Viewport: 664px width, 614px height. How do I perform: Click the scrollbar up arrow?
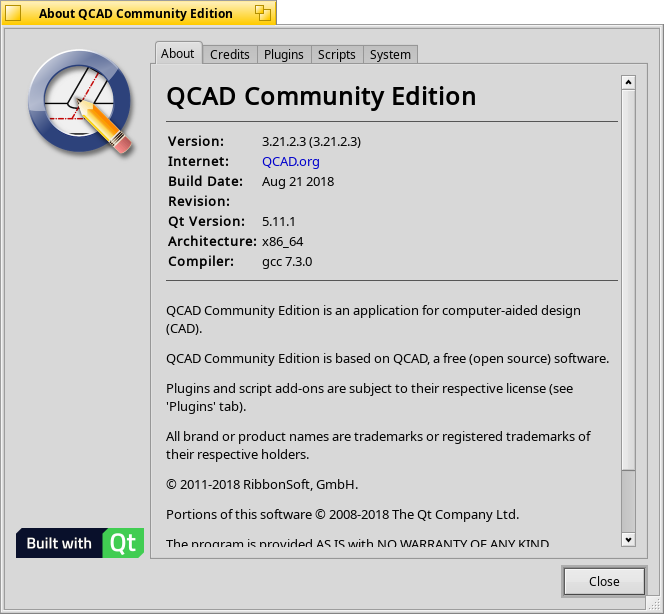(628, 82)
